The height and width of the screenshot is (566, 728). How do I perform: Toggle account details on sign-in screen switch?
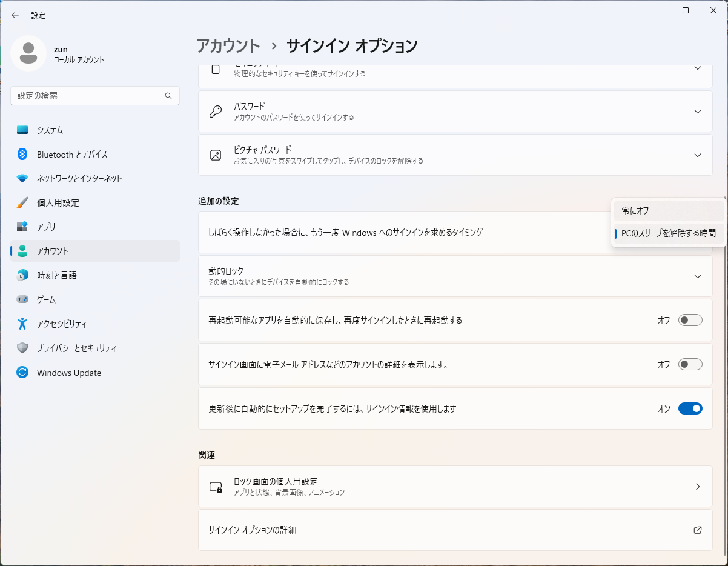pos(690,364)
